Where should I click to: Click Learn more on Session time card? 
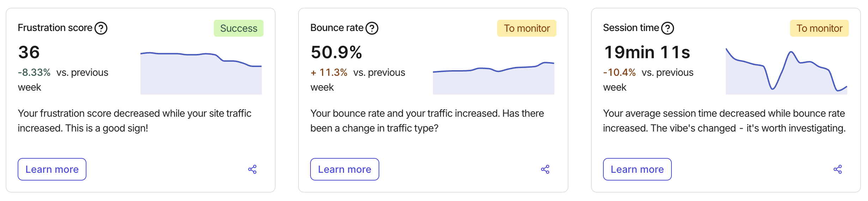[637, 169]
